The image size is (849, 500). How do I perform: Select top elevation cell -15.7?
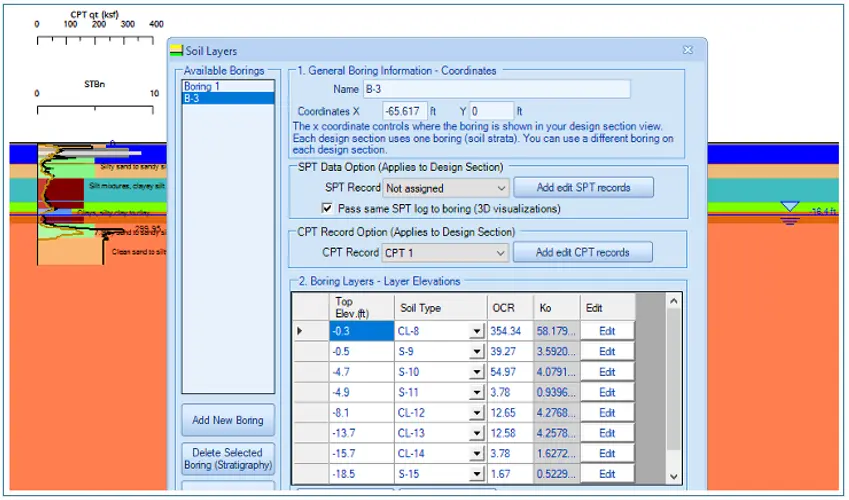(361, 453)
